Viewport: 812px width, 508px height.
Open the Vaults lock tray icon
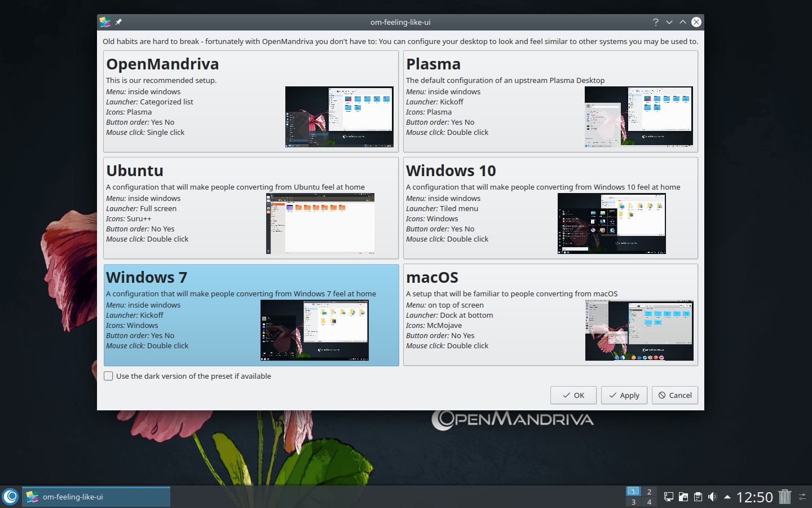683,497
